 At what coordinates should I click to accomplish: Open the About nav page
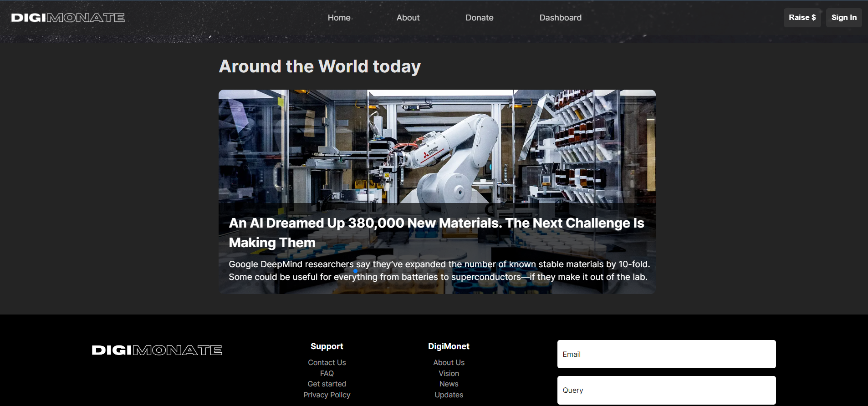408,18
